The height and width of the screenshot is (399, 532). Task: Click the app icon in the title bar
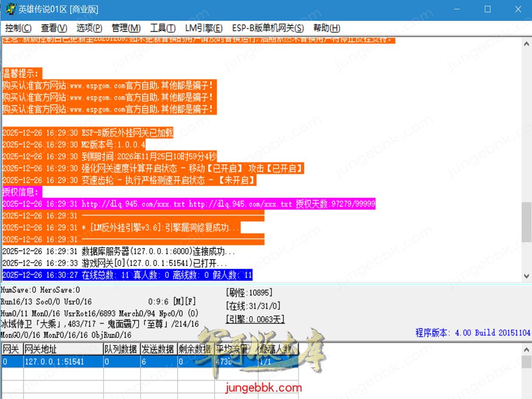(x=10, y=9)
